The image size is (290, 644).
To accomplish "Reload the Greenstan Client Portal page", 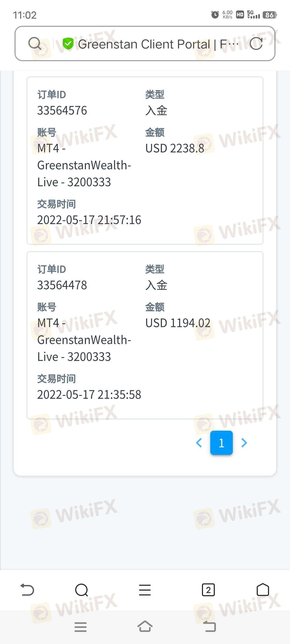I will [256, 43].
